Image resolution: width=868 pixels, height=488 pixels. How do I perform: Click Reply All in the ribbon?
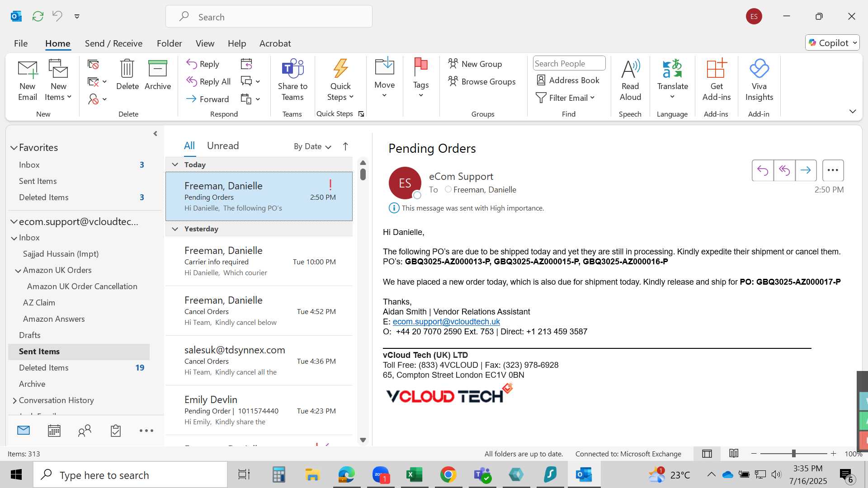pyautogui.click(x=208, y=81)
